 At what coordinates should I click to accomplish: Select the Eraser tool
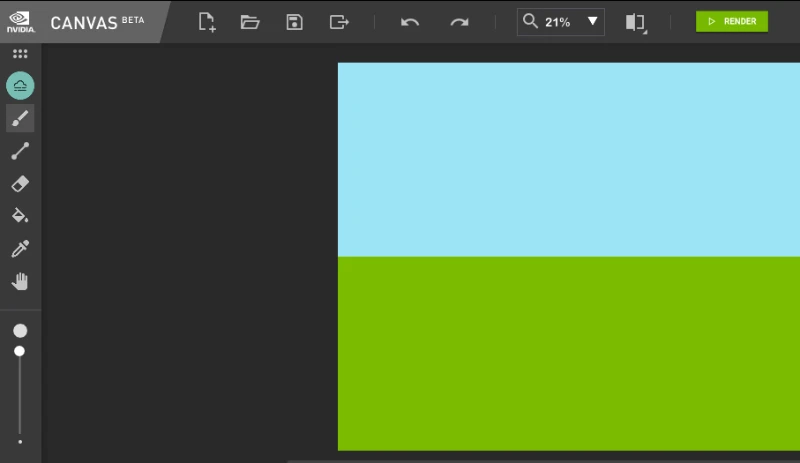click(20, 184)
